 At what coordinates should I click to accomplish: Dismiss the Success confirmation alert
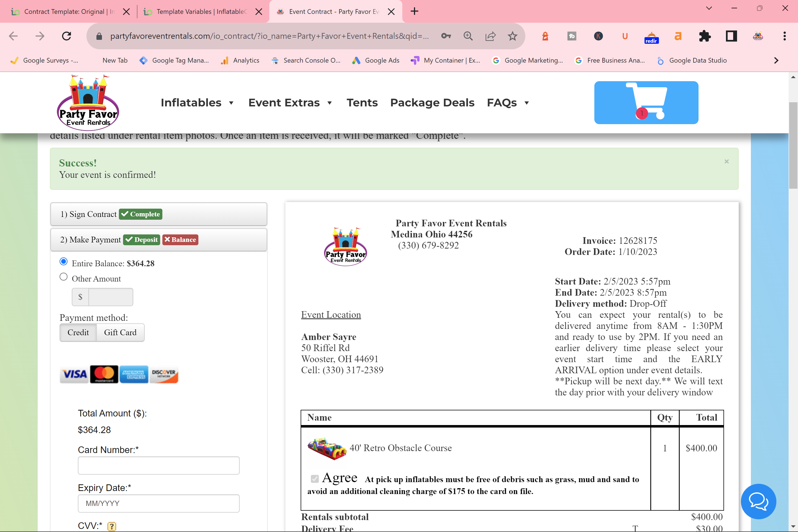[x=727, y=162]
